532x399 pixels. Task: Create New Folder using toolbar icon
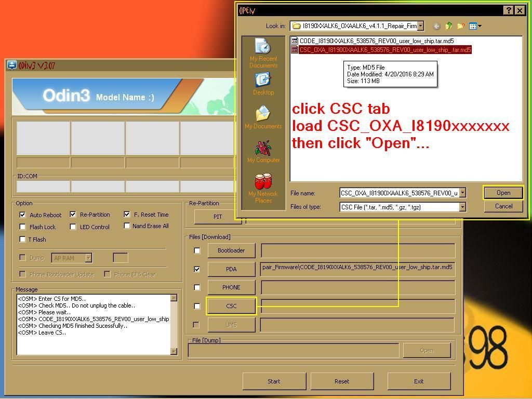click(460, 26)
